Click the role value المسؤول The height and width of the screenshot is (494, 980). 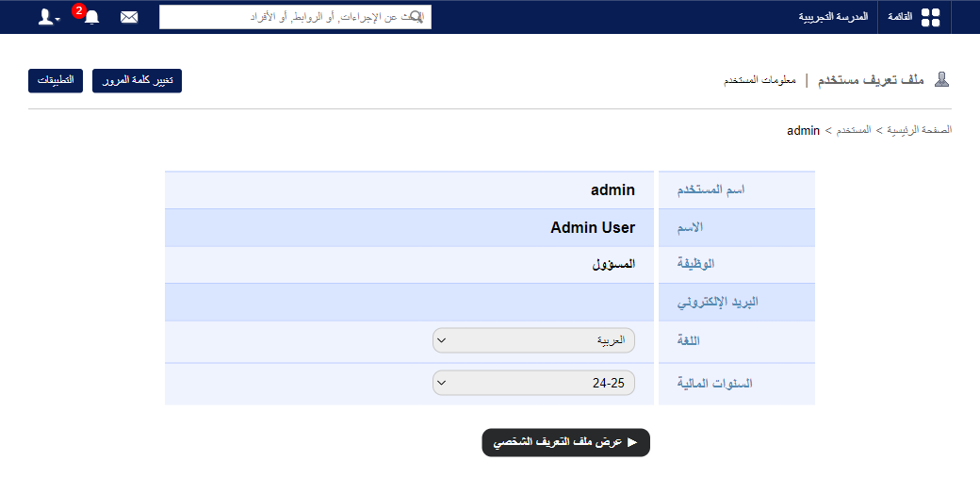tap(613, 264)
